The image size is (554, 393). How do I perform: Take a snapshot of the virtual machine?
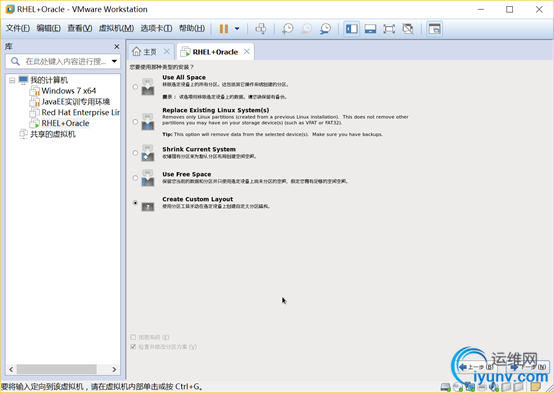288,29
